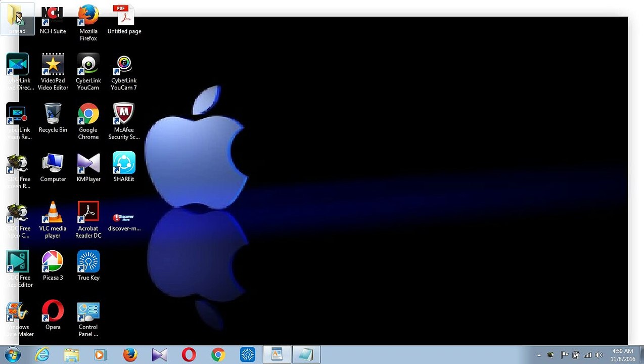Open the volume speaker tray icon

pyautogui.click(x=600, y=355)
